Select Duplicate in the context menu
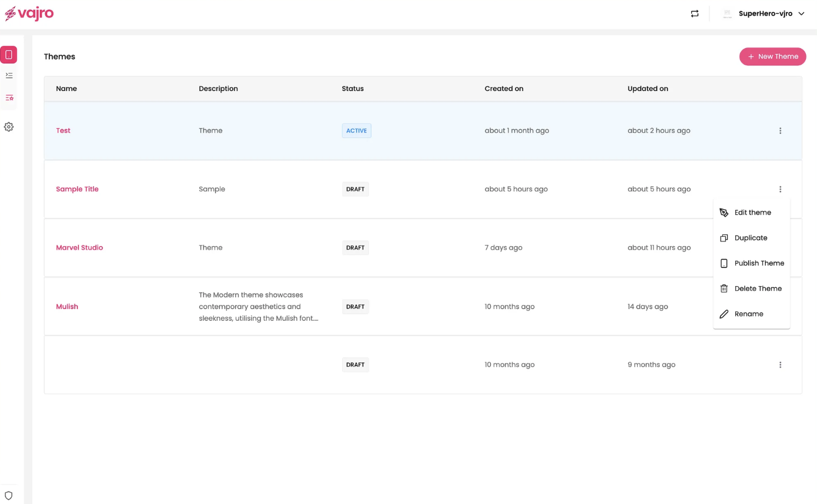Viewport: 817px width, 504px height. (751, 238)
